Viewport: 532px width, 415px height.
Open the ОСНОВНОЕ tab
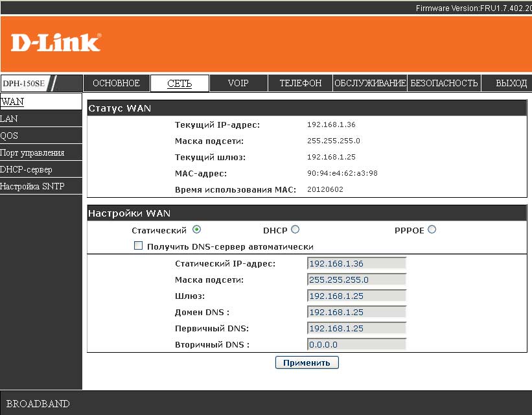[x=116, y=83]
